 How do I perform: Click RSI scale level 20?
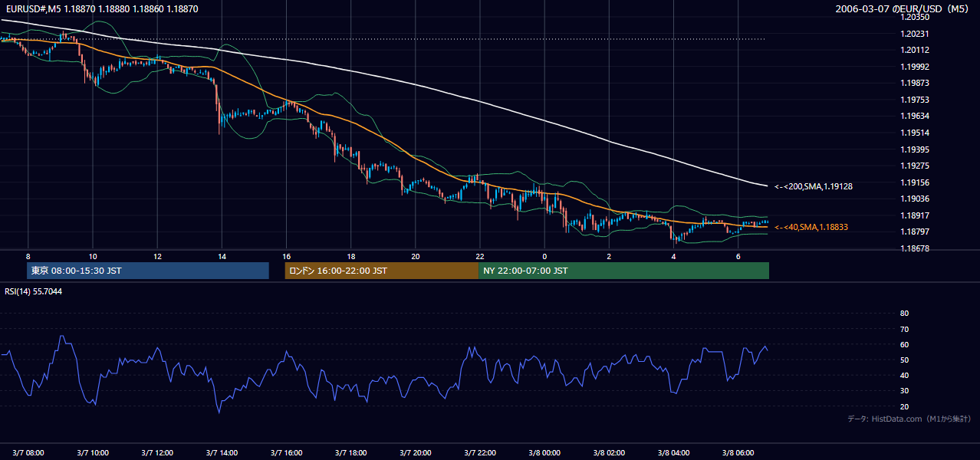coord(904,406)
